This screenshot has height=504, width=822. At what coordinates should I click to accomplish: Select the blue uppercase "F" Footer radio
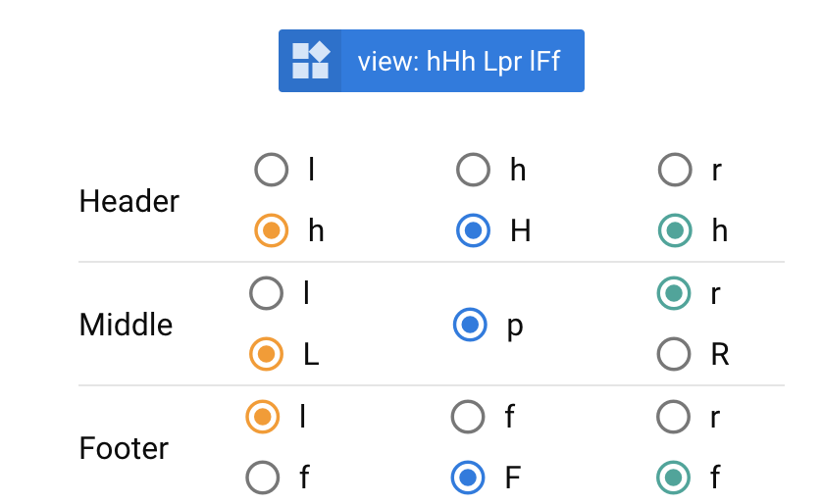[468, 478]
